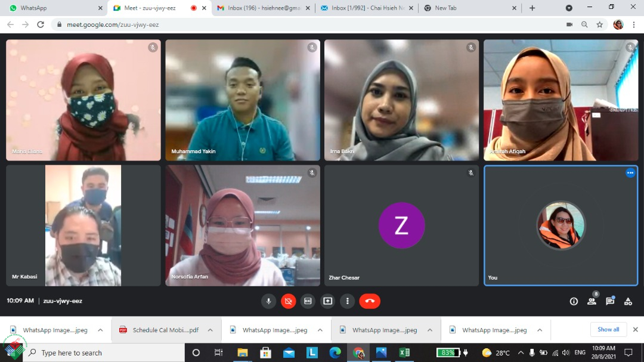Image resolution: width=644 pixels, height=362 pixels.
Task: Open the chat with everyone panel
Action: tap(610, 301)
